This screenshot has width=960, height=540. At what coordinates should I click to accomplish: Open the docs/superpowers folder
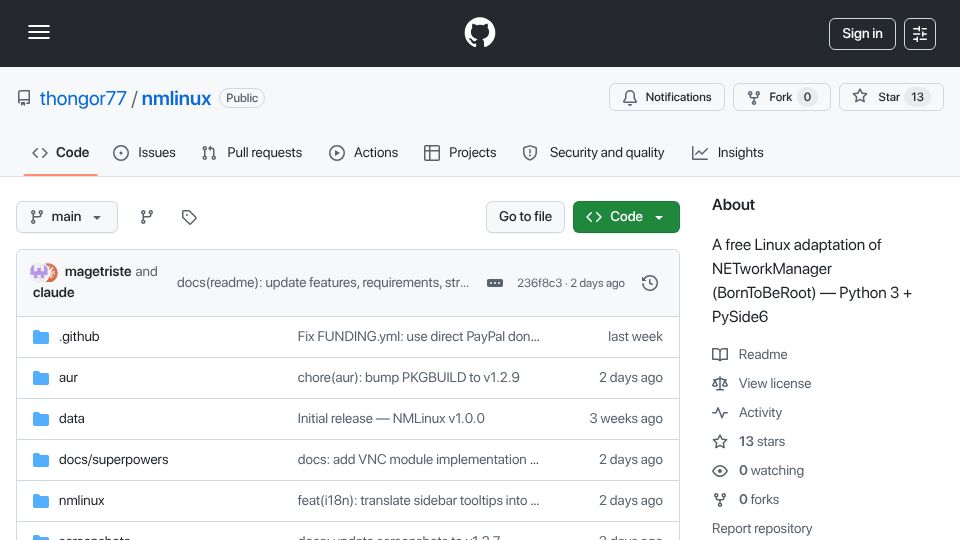[113, 460]
